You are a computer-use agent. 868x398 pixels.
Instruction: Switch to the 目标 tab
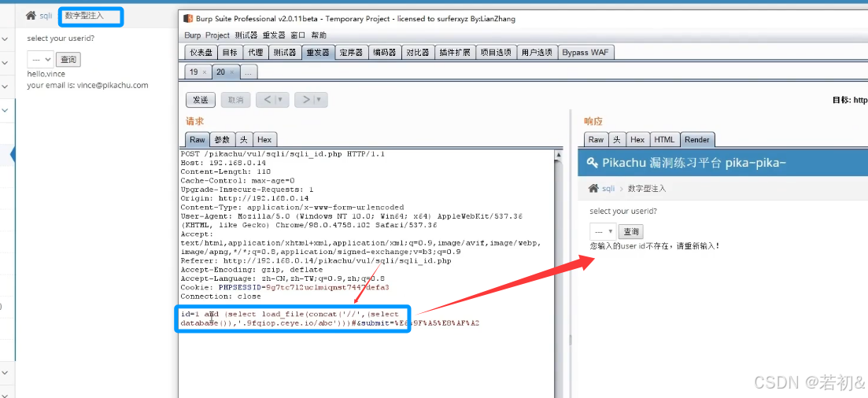pyautogui.click(x=230, y=53)
